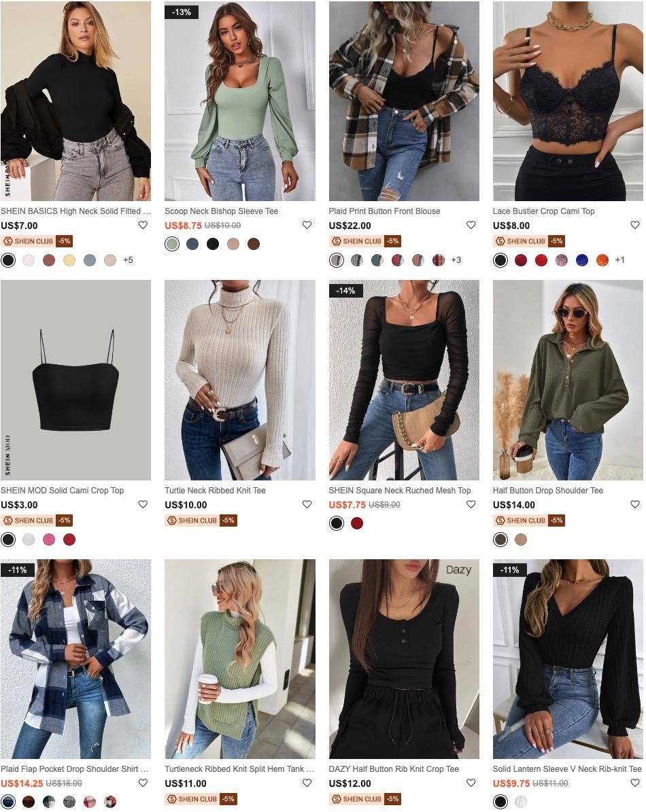Show five more colors for High Neck top
The width and height of the screenshot is (646, 812).
(x=128, y=260)
